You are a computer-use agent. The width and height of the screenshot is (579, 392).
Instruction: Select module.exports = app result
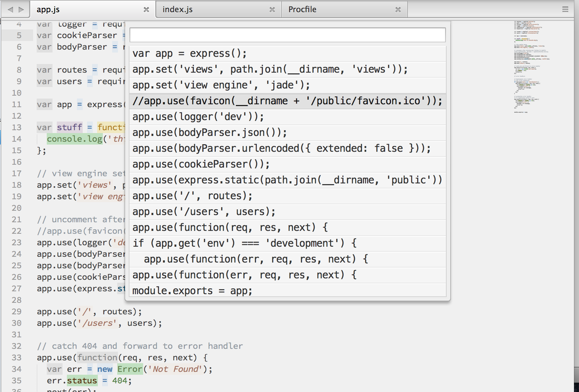(x=288, y=290)
